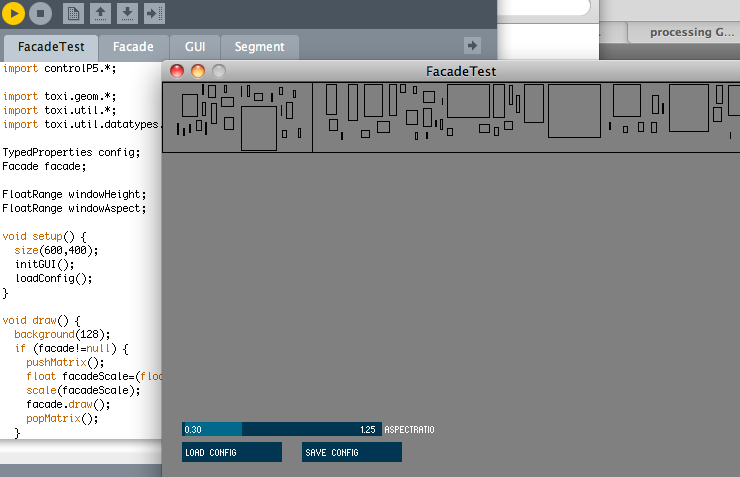Viewport: 740px width, 477px height.
Task: Adjust the ASPECTRATIO range slider
Action: (282, 429)
